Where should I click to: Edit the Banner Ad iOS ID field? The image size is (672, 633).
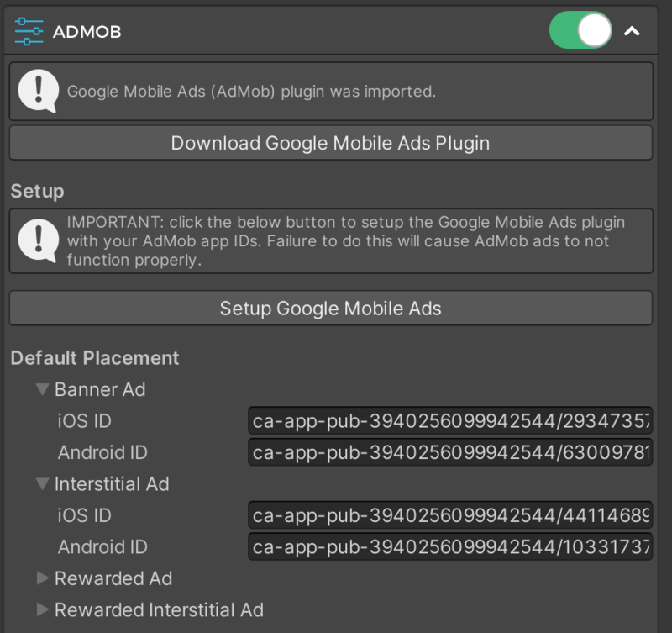pyautogui.click(x=450, y=420)
